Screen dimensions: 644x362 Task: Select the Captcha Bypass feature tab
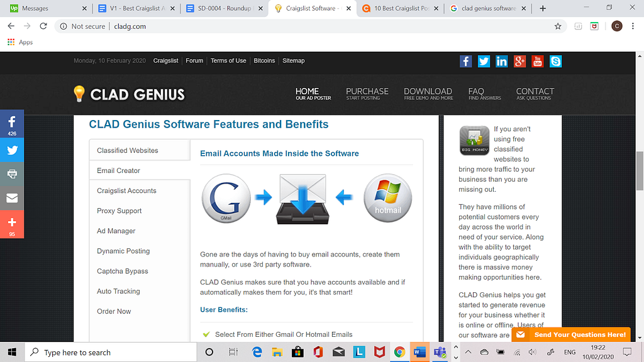(x=140, y=271)
